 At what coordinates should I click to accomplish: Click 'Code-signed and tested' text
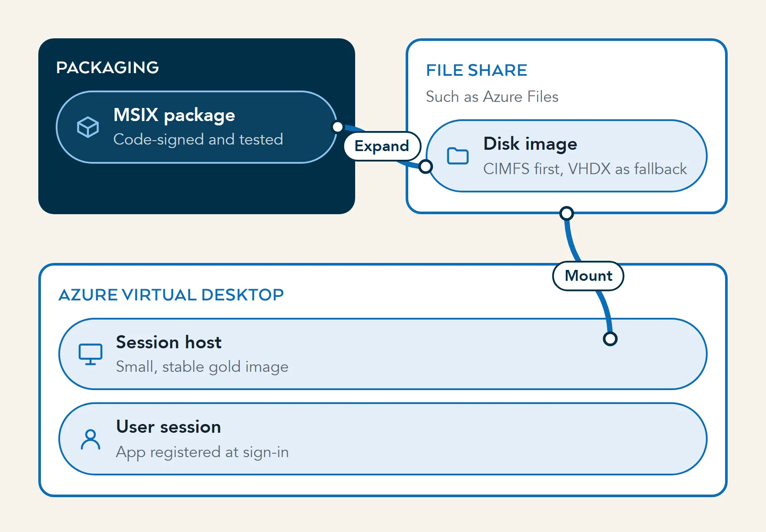(x=198, y=139)
